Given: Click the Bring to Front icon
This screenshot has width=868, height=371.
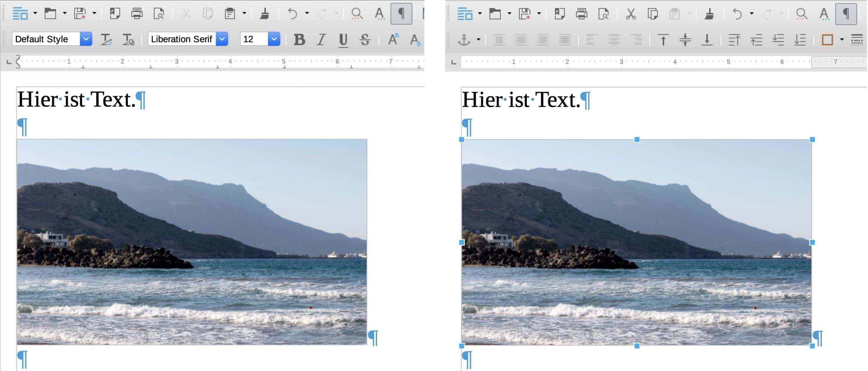Looking at the screenshot, I should pyautogui.click(x=734, y=40).
